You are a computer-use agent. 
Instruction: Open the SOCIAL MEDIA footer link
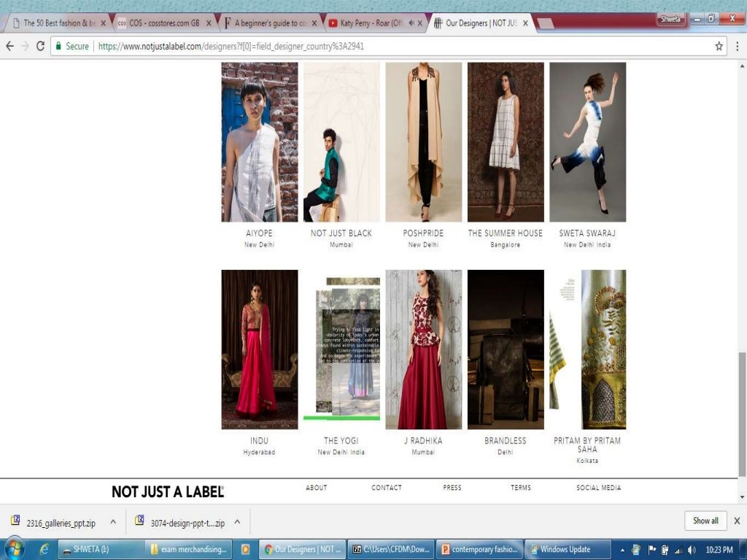(x=598, y=488)
